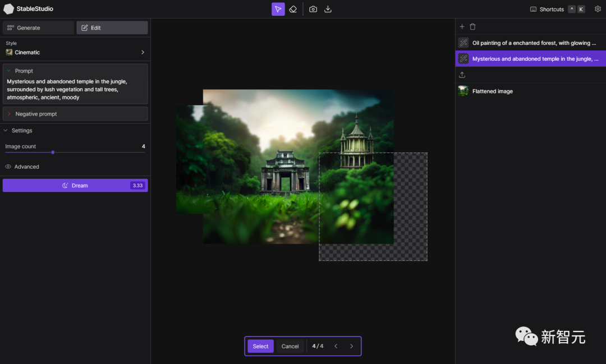Collapse the Settings section
The width and height of the screenshot is (606, 364).
(x=6, y=130)
